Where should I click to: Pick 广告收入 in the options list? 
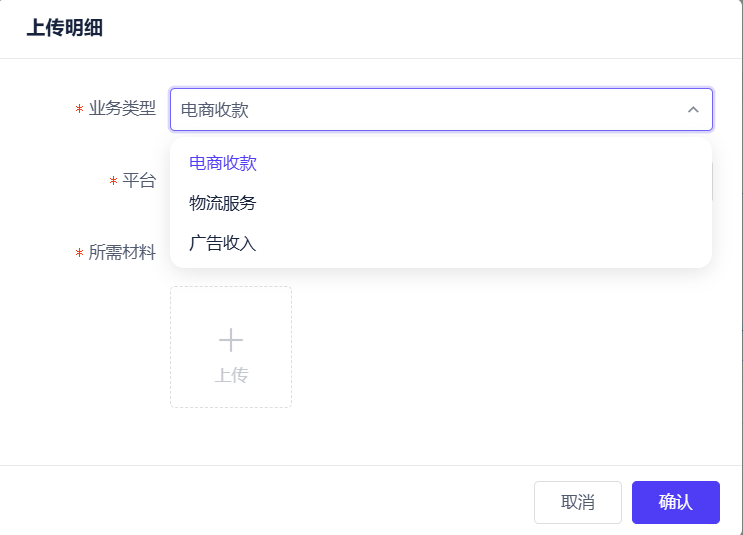point(223,243)
